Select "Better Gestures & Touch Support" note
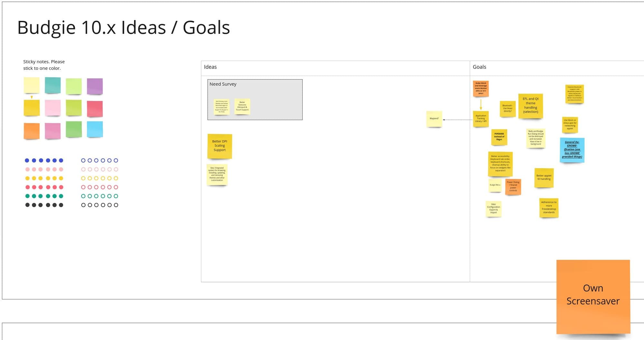The image size is (644, 340). (x=242, y=106)
